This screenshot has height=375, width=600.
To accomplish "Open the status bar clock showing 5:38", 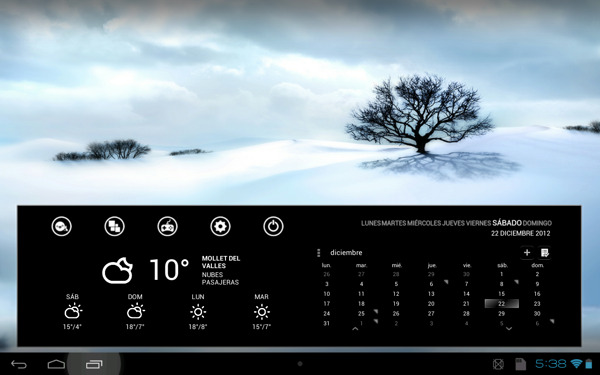I will point(551,364).
